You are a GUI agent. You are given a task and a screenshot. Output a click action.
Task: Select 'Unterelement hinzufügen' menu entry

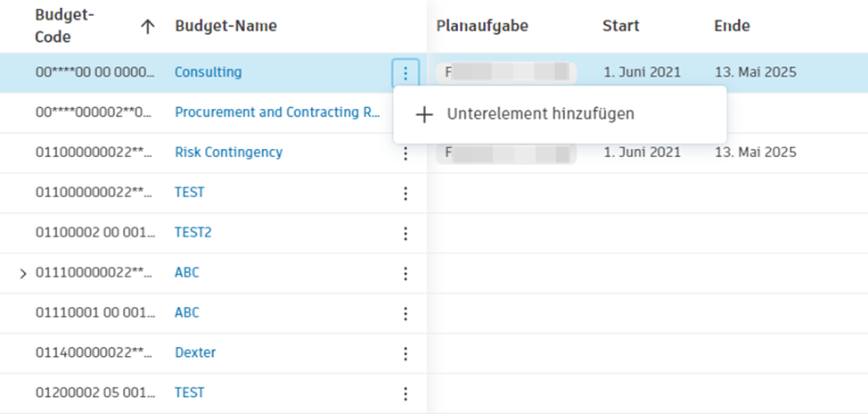pyautogui.click(x=540, y=114)
